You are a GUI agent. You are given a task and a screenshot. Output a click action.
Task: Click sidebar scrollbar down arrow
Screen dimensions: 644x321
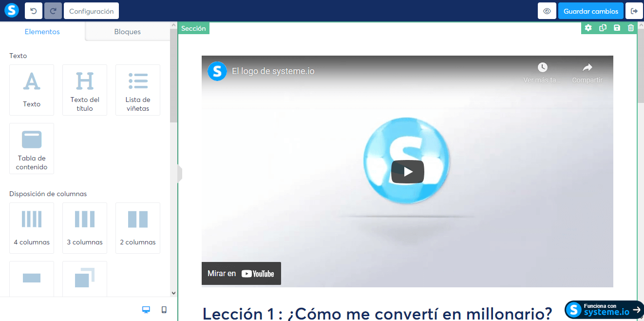(174, 293)
